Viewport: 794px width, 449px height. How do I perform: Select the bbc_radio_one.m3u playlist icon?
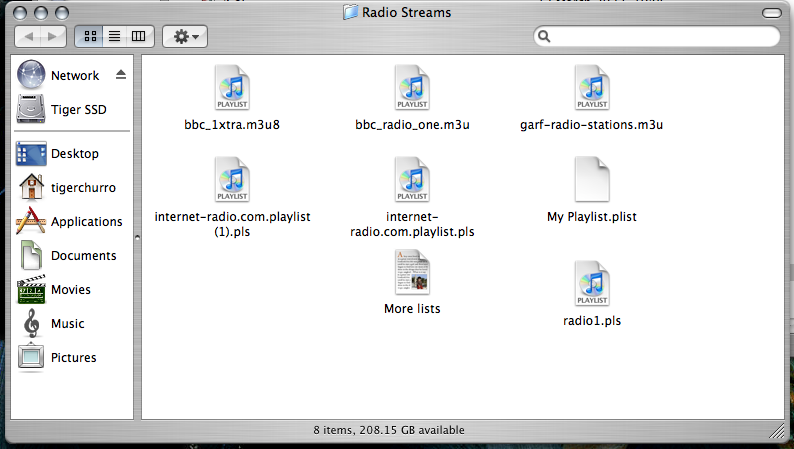[412, 88]
